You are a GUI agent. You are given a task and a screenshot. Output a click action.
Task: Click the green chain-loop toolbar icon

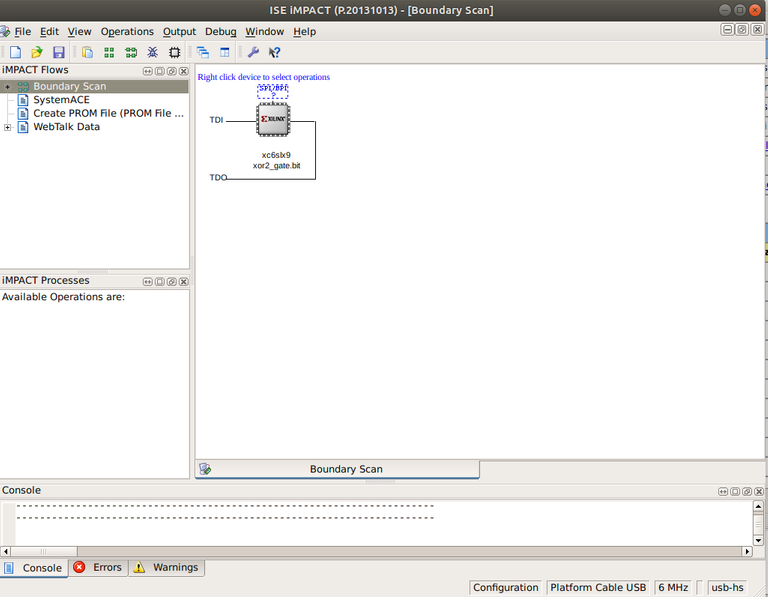(x=131, y=52)
